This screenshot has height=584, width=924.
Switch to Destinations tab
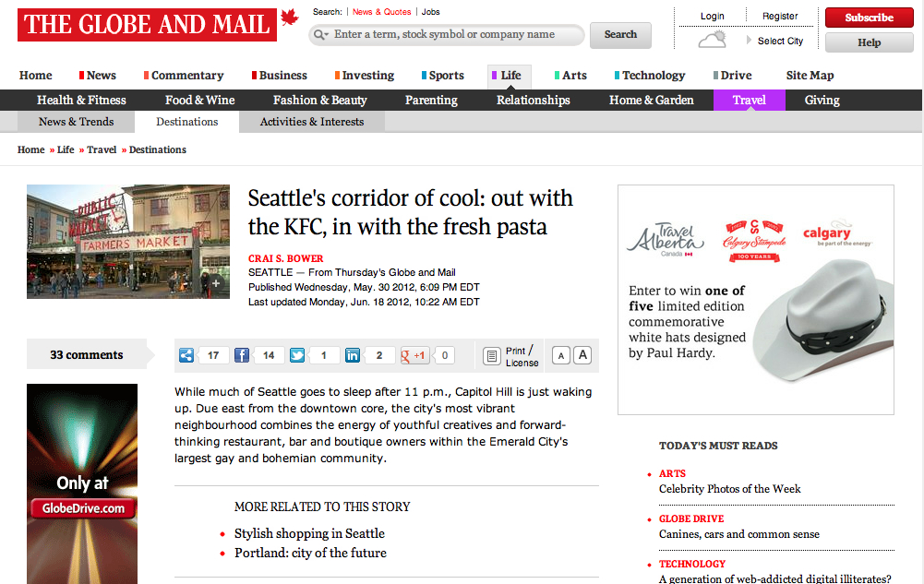[x=186, y=122]
